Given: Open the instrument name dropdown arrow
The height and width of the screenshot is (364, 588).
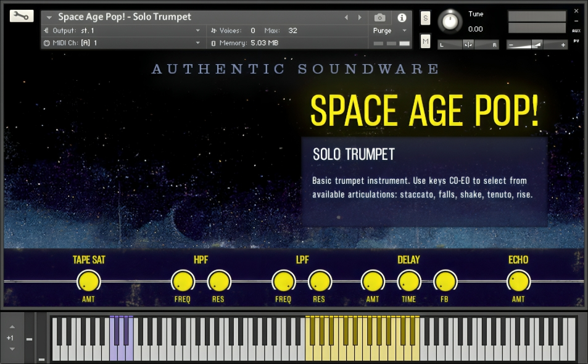Looking at the screenshot, I should click(49, 17).
